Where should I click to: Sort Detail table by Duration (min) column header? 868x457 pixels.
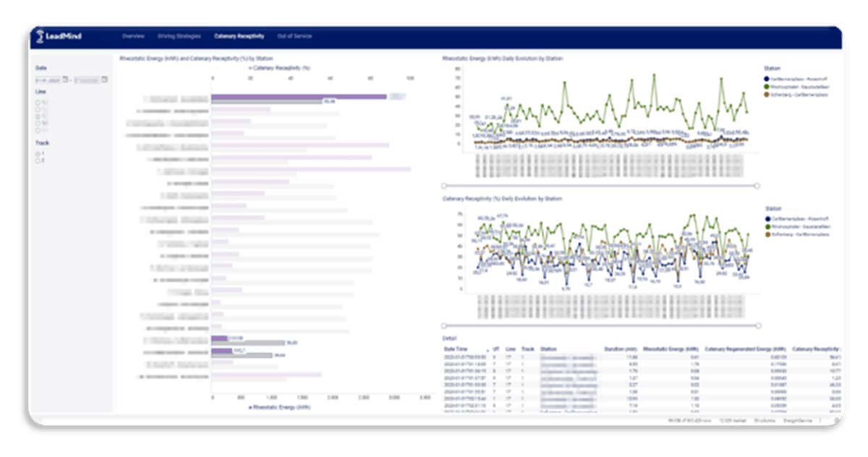620,349
